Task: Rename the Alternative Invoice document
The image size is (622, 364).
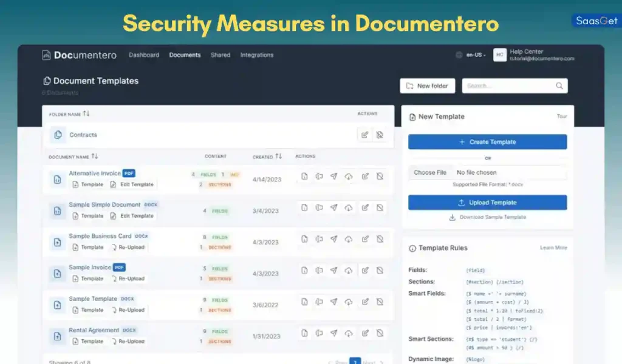Action: click(319, 177)
